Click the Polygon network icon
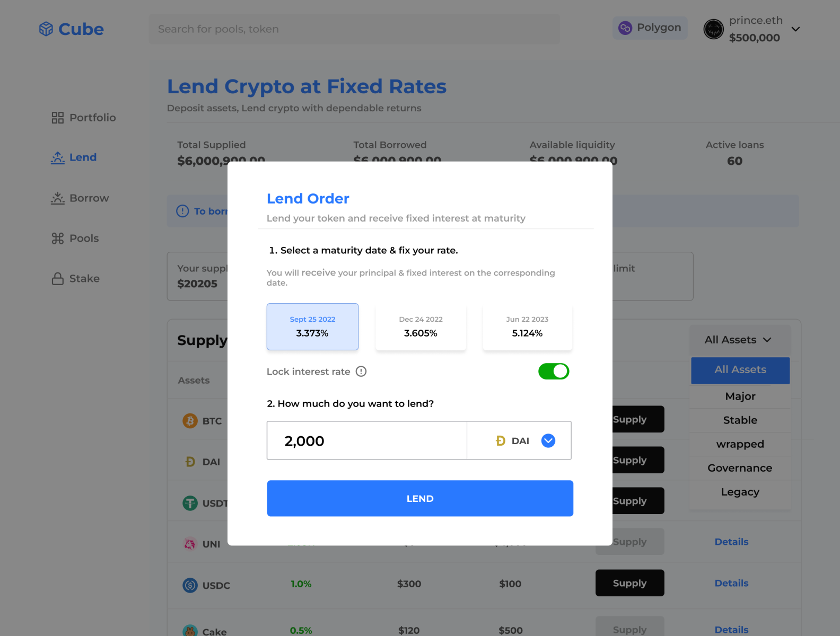Screen dimensions: 840x636 (626, 28)
